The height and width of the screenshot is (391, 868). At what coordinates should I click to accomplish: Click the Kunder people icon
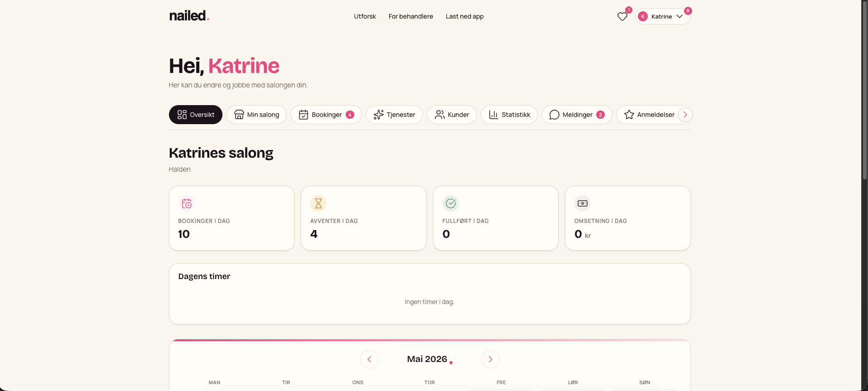440,115
